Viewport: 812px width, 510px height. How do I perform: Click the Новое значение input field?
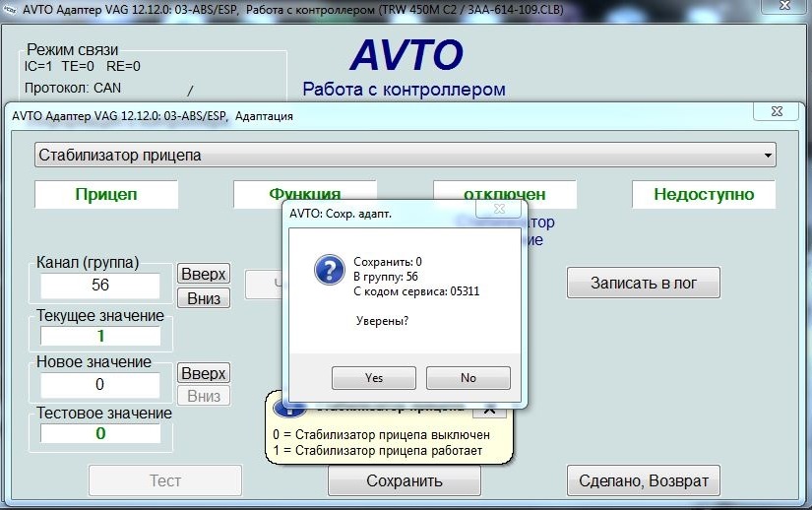pos(100,385)
